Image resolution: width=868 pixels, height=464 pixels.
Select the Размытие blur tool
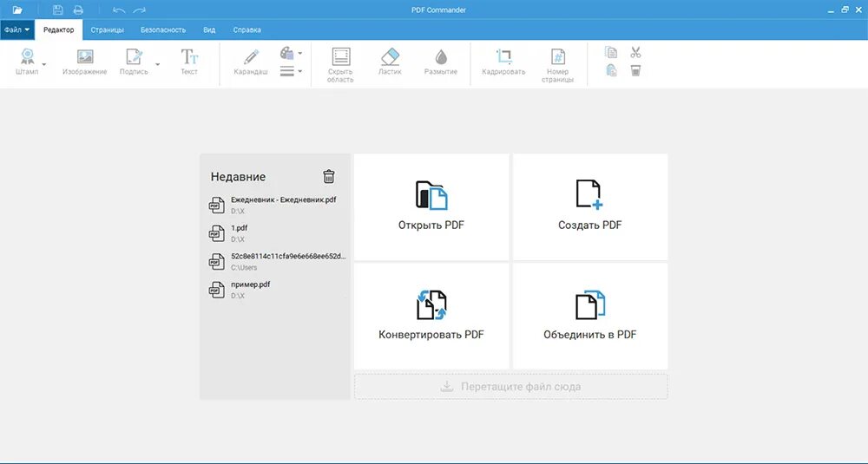click(x=441, y=62)
